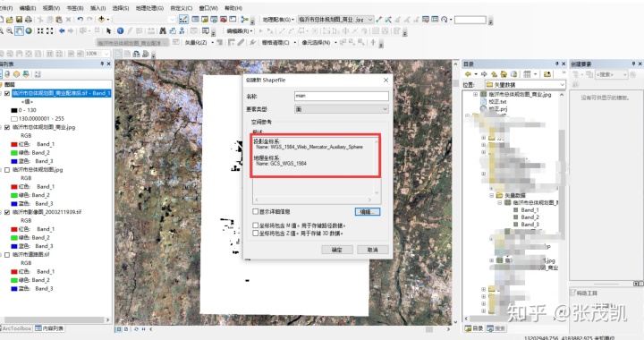Click Catalog panel back arrow icon

pyautogui.click(x=468, y=74)
